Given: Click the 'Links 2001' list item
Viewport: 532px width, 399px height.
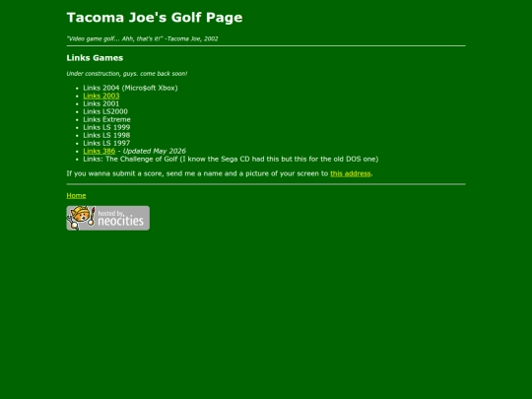Looking at the screenshot, I should click(x=101, y=103).
